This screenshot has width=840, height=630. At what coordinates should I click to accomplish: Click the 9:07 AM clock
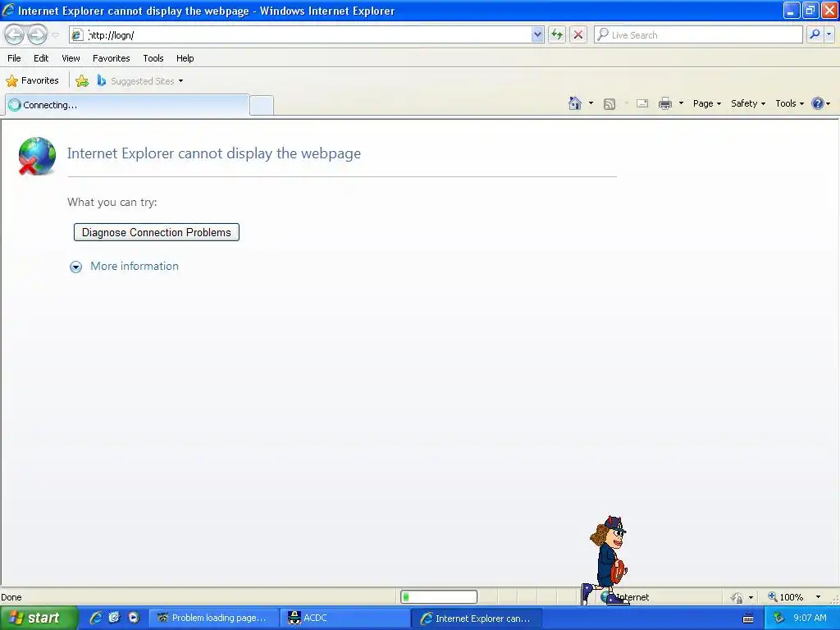[x=810, y=618]
